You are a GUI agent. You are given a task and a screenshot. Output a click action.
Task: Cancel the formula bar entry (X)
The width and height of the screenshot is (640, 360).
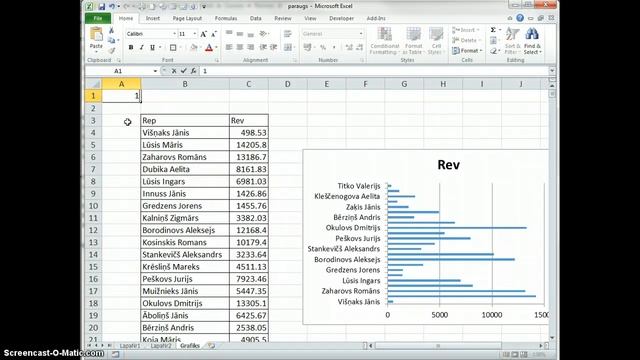click(174, 71)
